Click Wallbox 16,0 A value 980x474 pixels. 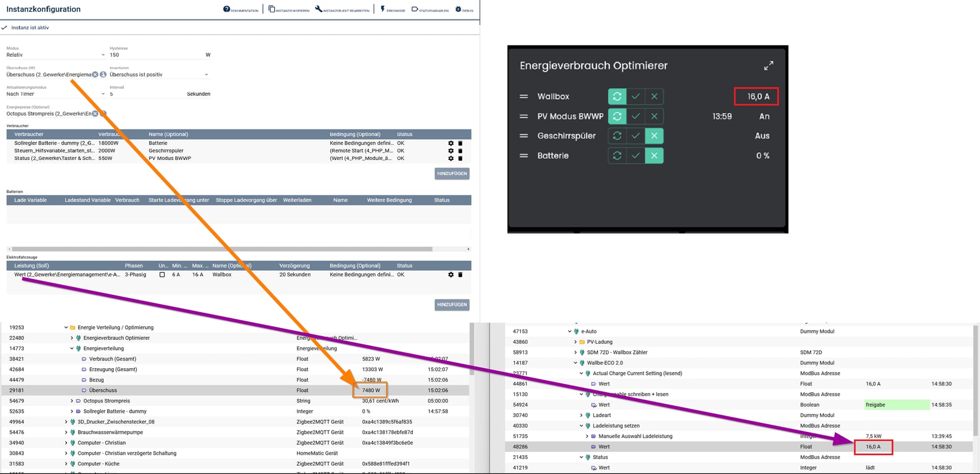pyautogui.click(x=756, y=97)
